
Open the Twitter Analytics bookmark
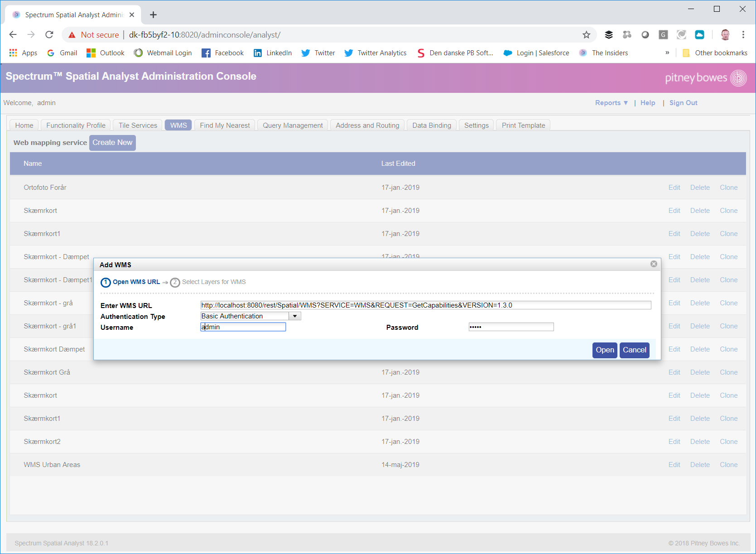[375, 53]
